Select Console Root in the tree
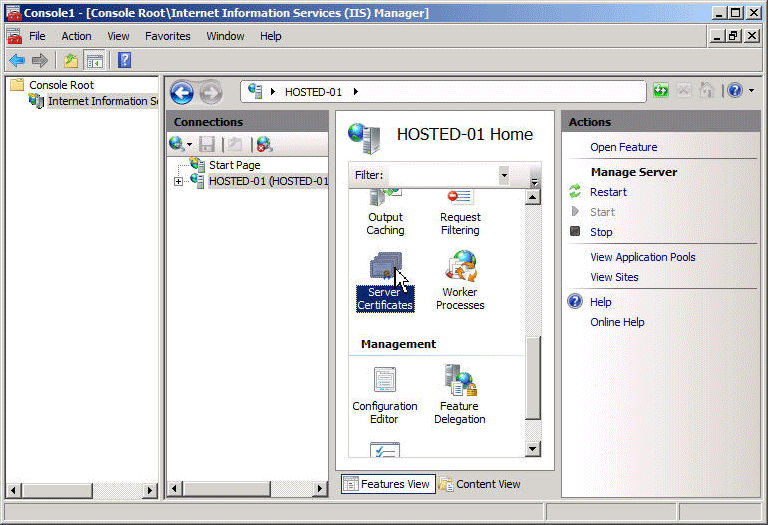Screen dimensions: 768x525 [61, 85]
